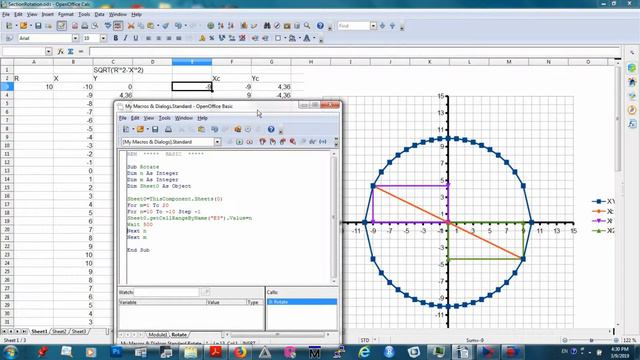Click Calc Help question mark icon

pyautogui.click(x=320, y=26)
